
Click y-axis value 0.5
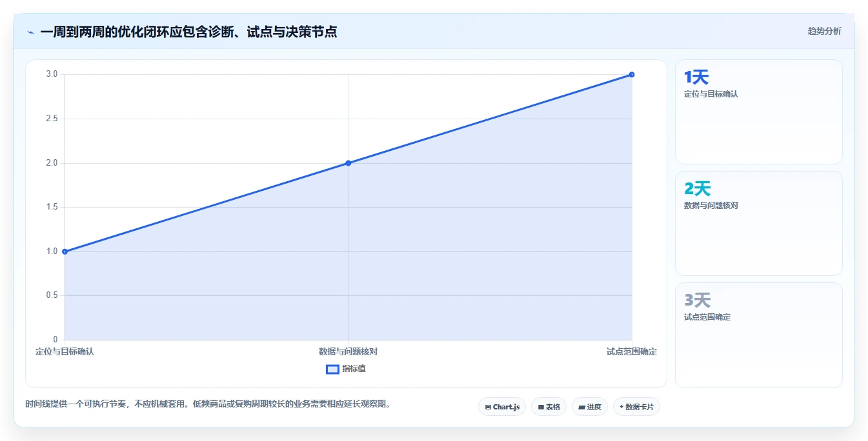click(x=52, y=295)
